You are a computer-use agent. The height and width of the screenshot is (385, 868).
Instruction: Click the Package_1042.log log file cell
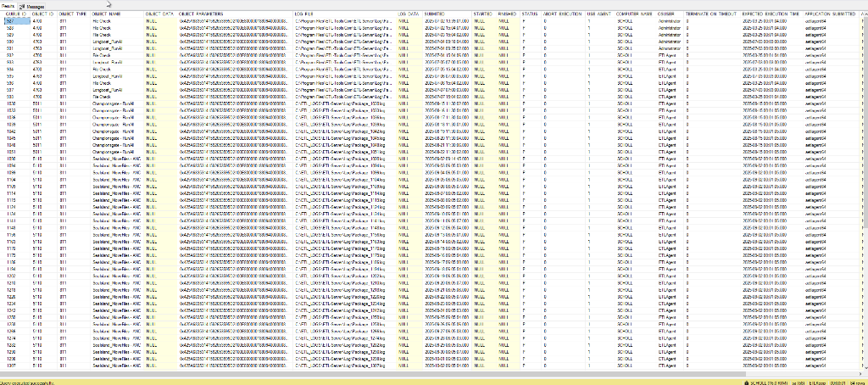(345, 131)
